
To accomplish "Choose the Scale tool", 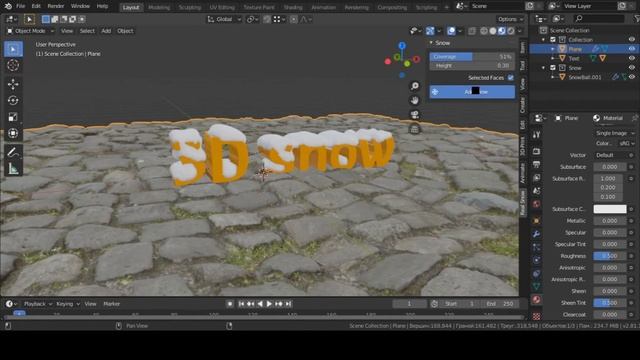I will (13, 117).
